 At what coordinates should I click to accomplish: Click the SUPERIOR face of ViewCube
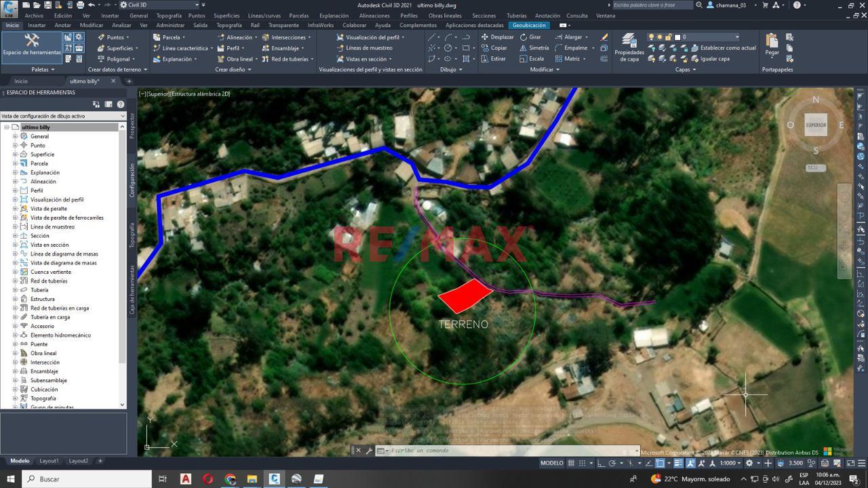point(816,125)
